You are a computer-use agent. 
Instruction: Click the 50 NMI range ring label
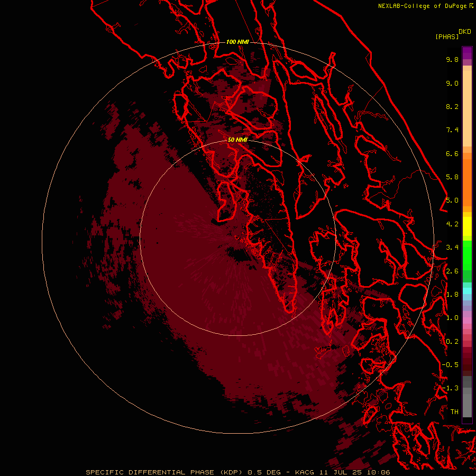tap(237, 140)
